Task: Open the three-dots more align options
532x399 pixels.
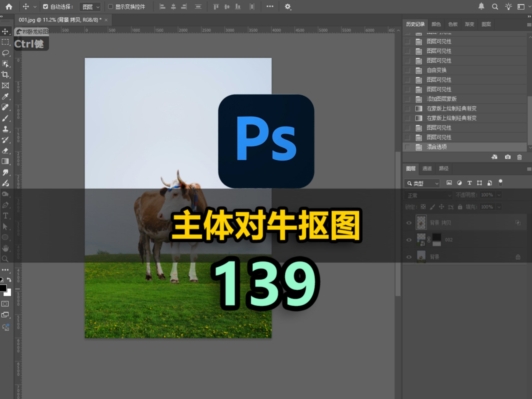Action: (x=270, y=6)
